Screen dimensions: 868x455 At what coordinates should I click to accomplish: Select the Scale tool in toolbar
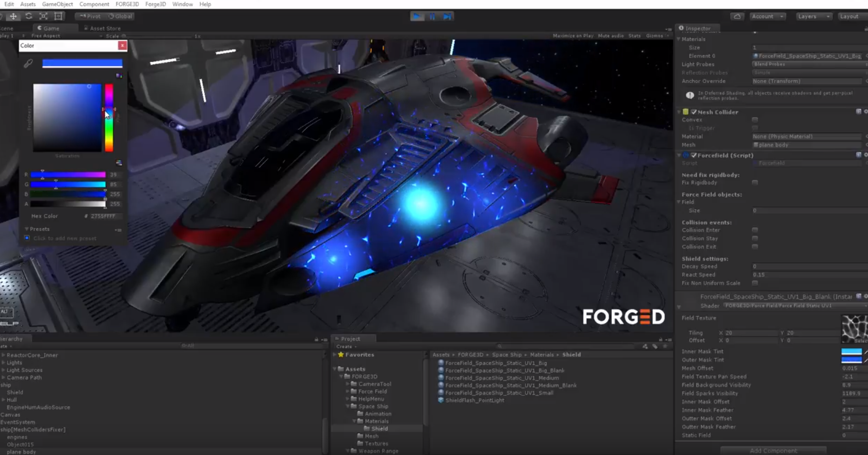click(x=43, y=16)
